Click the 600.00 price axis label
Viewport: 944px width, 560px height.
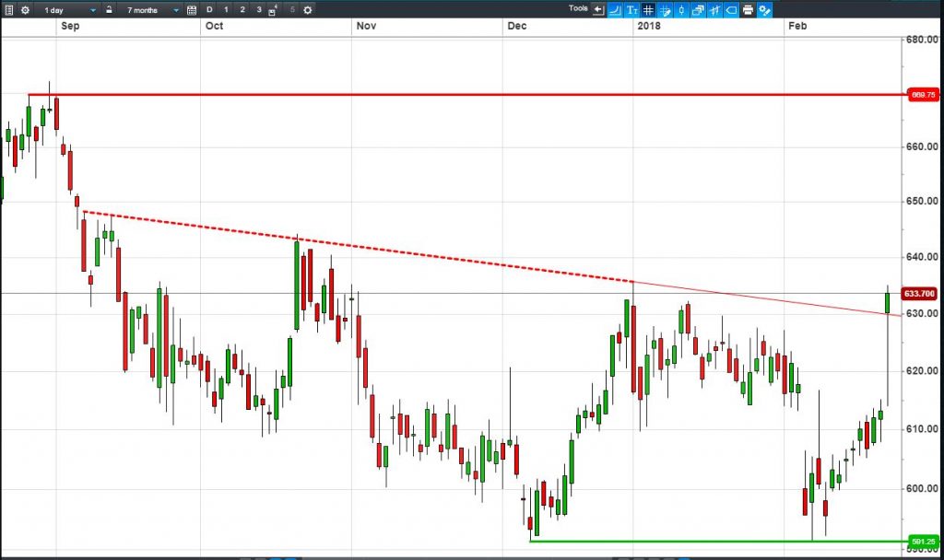point(922,488)
